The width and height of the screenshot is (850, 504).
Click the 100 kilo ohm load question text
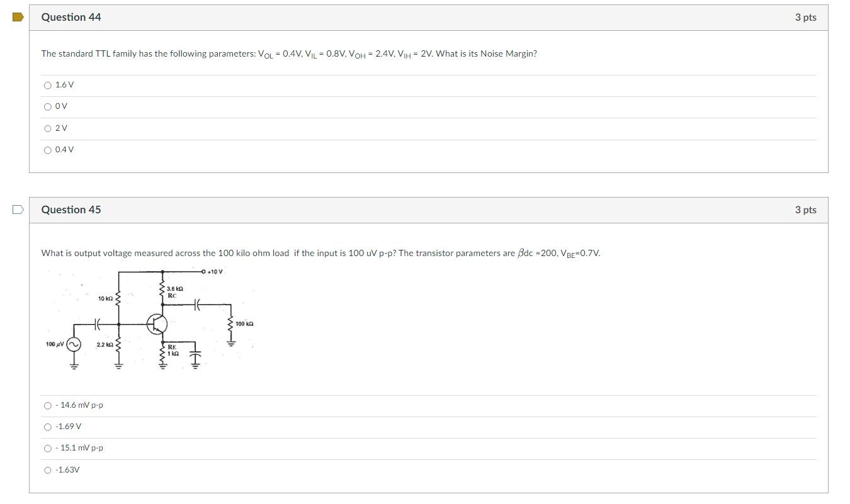(x=320, y=253)
